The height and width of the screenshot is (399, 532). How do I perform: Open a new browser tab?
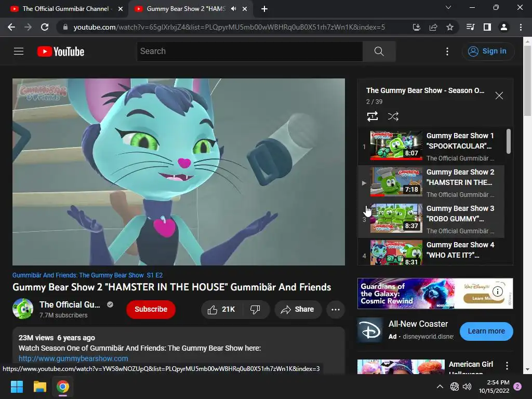(x=264, y=9)
